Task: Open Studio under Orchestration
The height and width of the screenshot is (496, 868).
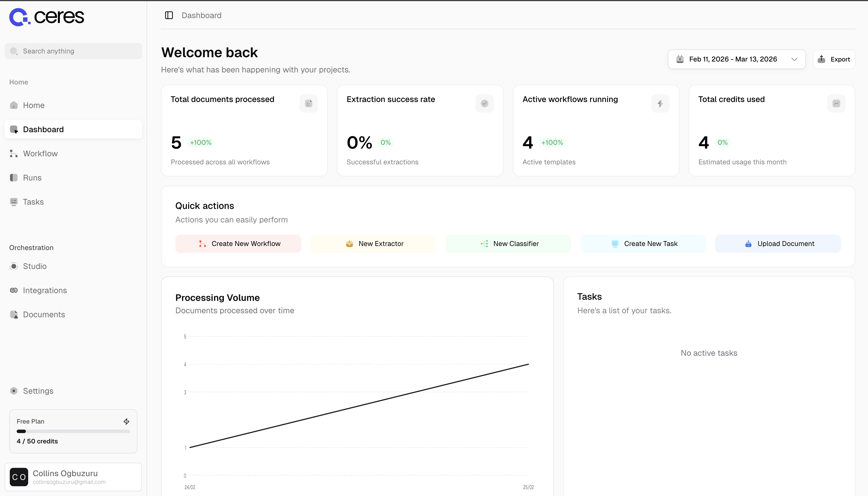Action: pos(35,266)
